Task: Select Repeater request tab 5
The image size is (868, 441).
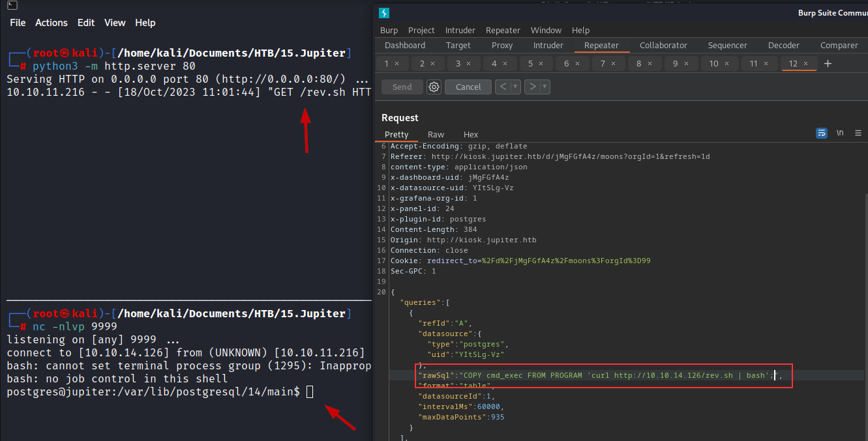Action: tap(531, 64)
